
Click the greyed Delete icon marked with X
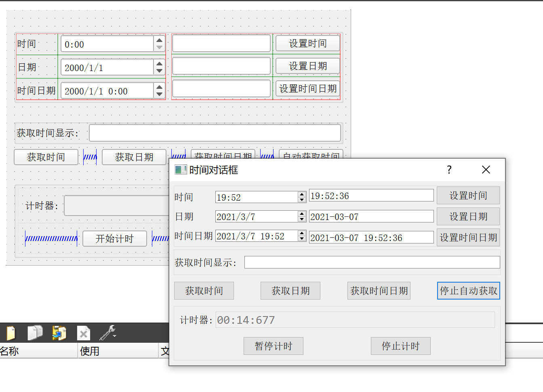click(x=83, y=333)
